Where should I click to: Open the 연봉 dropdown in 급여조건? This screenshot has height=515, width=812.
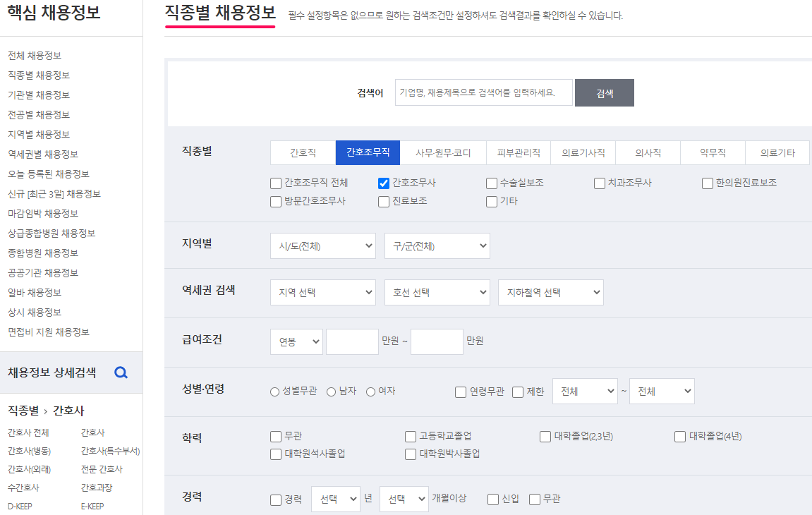[296, 341]
